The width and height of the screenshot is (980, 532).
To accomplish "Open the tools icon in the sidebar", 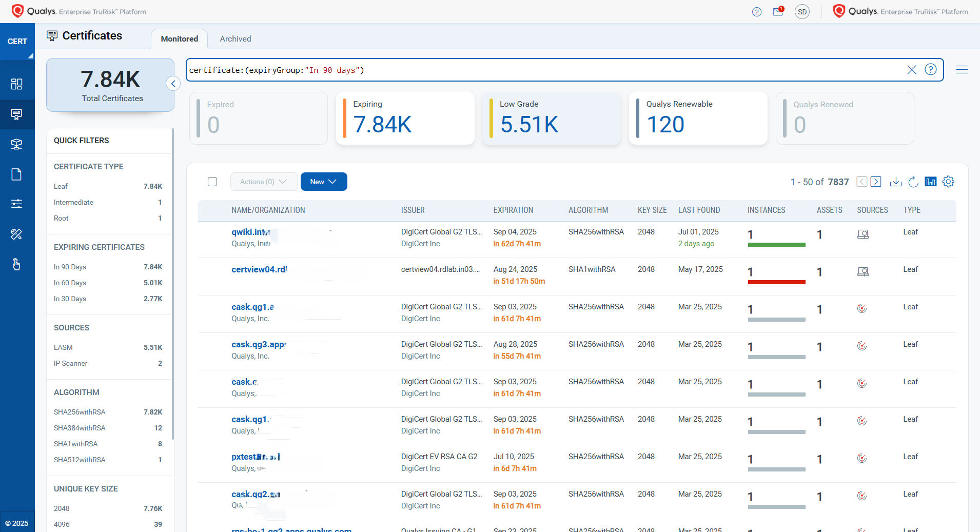I will 17,234.
